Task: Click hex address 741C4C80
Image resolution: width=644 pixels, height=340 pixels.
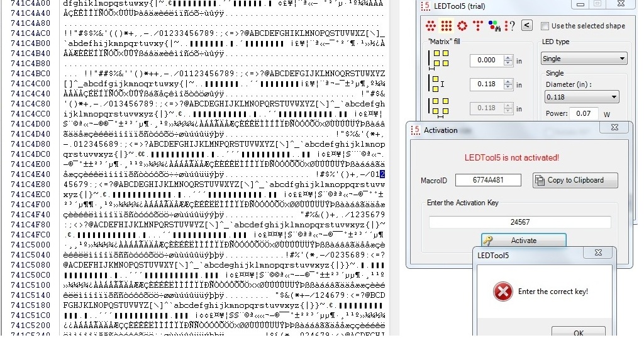Action: (x=31, y=104)
